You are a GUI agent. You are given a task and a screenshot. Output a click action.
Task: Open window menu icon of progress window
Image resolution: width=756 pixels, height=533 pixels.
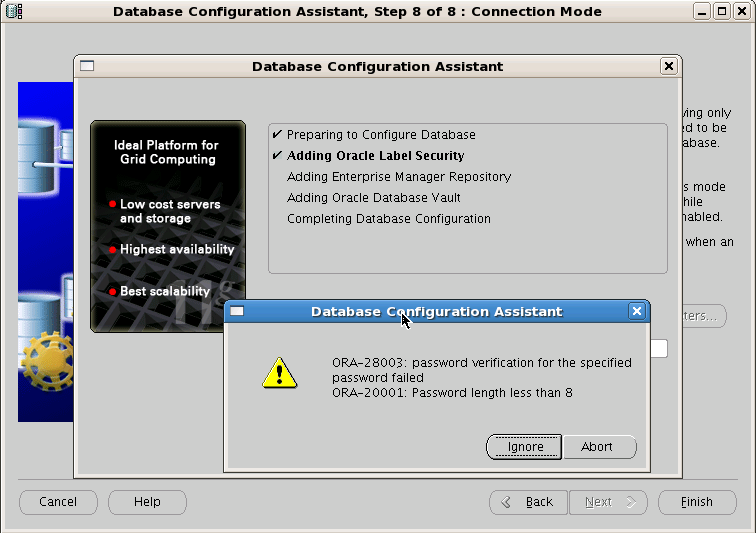tap(87, 66)
